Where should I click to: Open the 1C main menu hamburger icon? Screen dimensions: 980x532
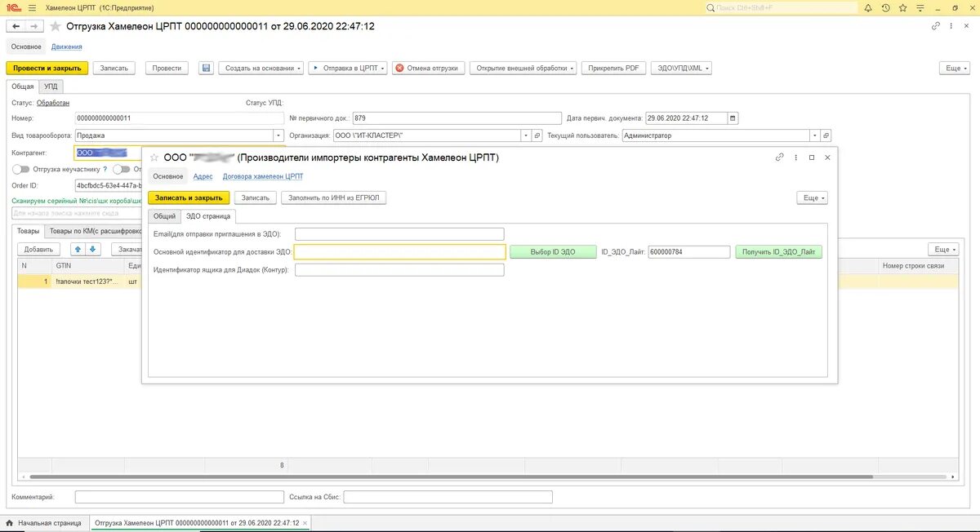[x=31, y=7]
